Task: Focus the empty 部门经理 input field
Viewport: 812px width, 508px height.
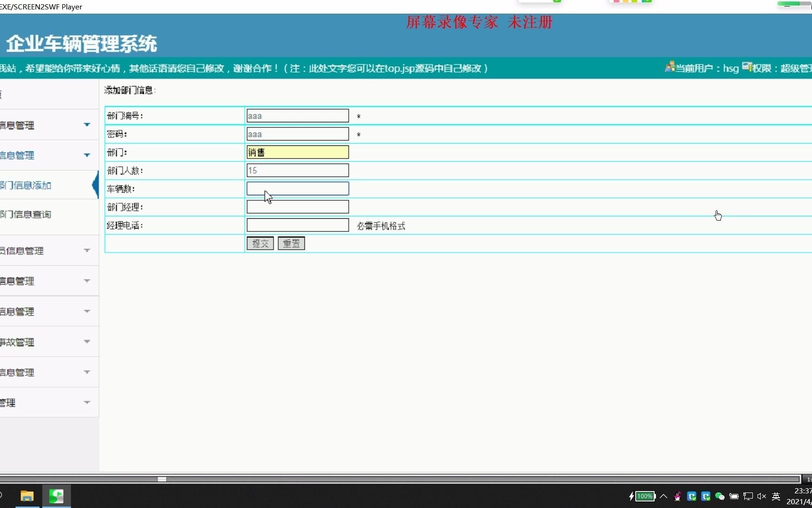Action: [x=298, y=206]
